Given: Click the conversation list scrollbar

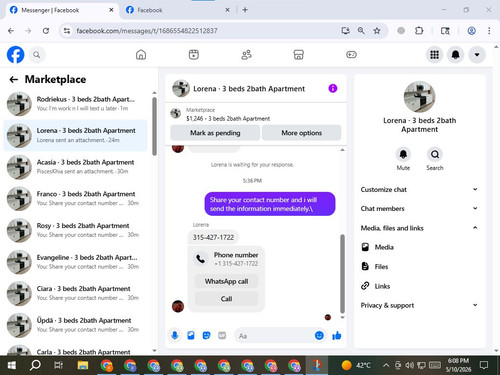Looking at the screenshot, I should [x=154, y=127].
